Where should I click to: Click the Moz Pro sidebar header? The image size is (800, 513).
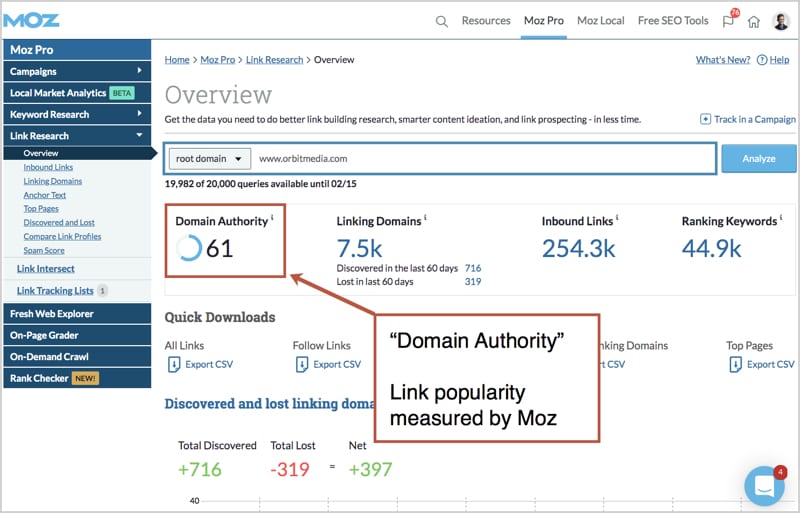point(77,50)
